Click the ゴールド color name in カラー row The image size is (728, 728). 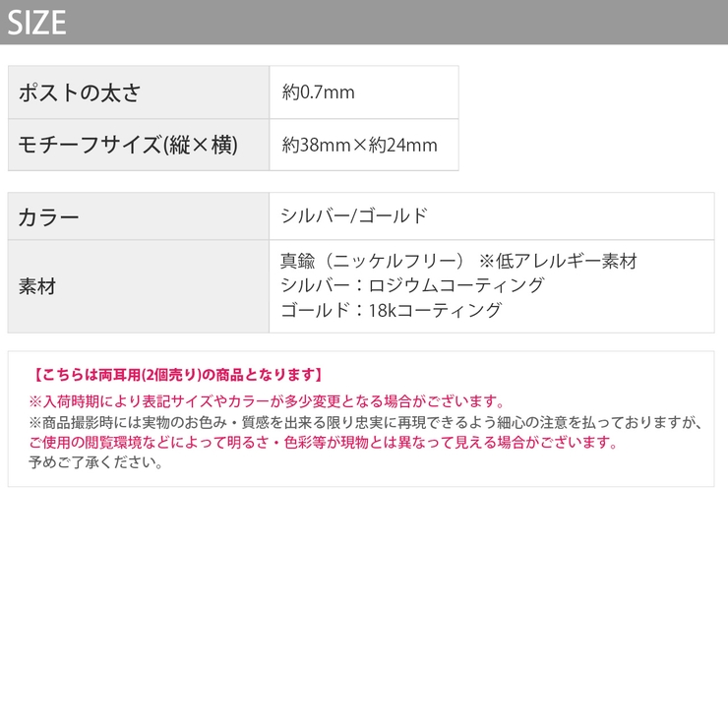pos(393,215)
